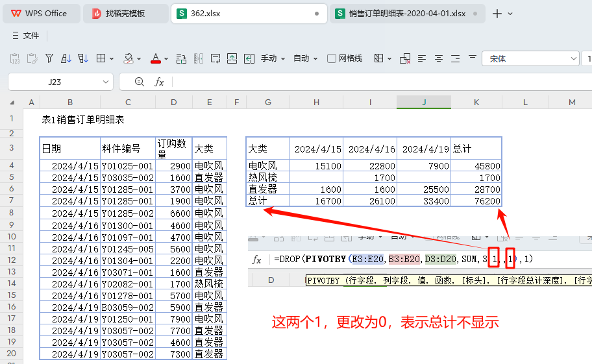
Task: Expand dropdown arrow beside table-grid icon
Action: 389,59
